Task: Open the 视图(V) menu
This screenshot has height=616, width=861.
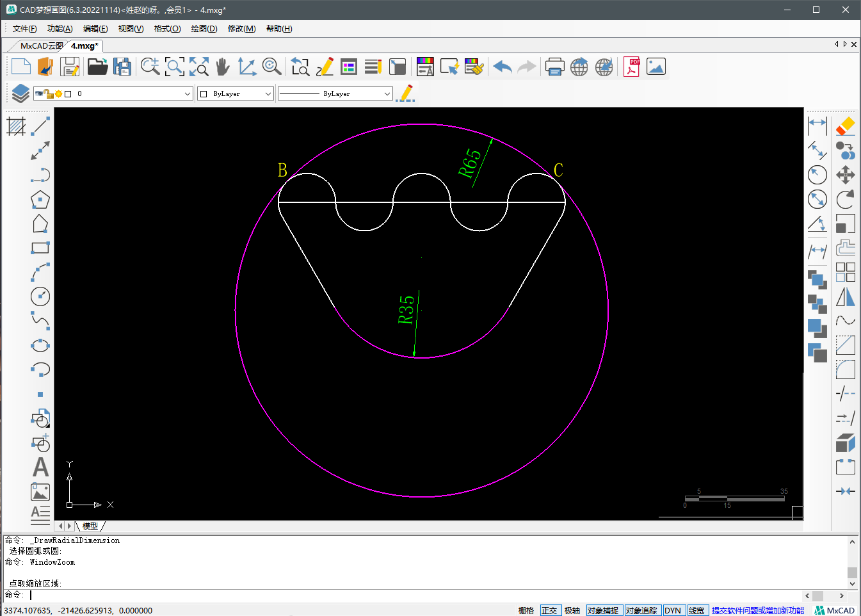Action: (x=131, y=29)
